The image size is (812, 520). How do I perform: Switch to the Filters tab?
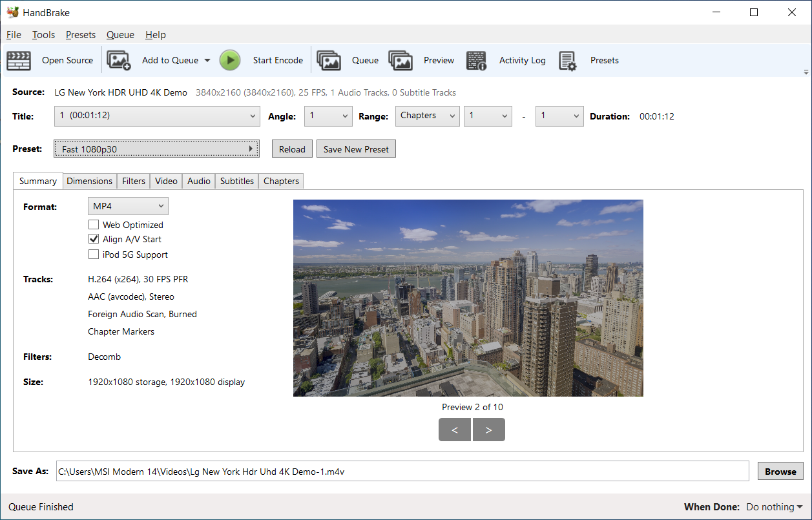click(134, 181)
